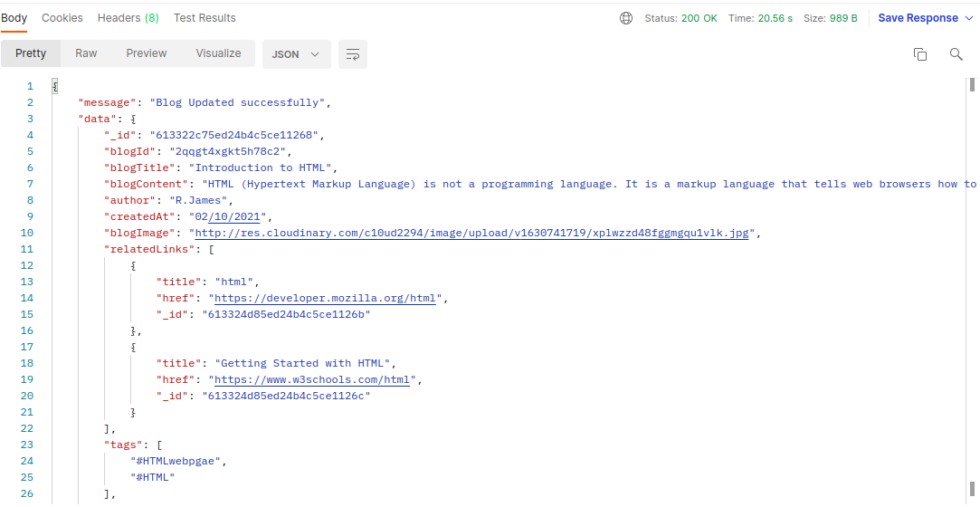Open the cloudinary blogImage link
The height and width of the screenshot is (507, 980).
(x=471, y=234)
